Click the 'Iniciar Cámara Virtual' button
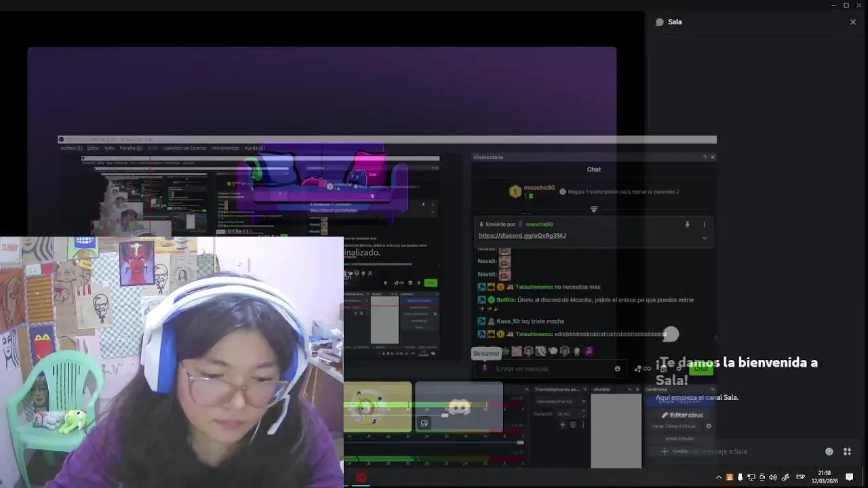Image resolution: width=868 pixels, height=488 pixels. [x=673, y=426]
